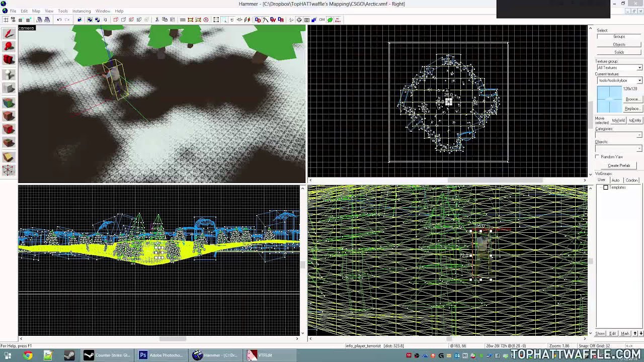Choose the Camera tool icon

click(x=9, y=60)
